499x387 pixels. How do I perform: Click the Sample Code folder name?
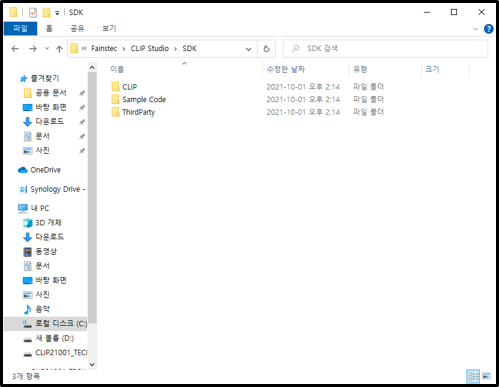click(x=144, y=99)
